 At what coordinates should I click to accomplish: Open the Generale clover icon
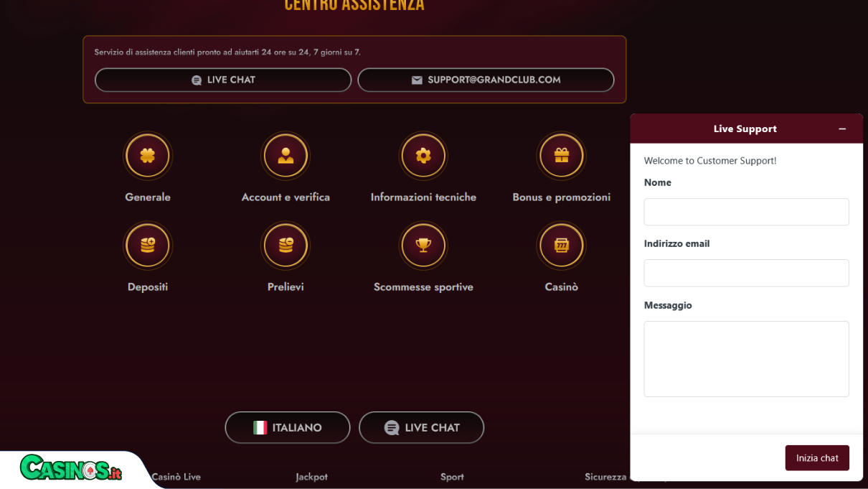(x=148, y=156)
